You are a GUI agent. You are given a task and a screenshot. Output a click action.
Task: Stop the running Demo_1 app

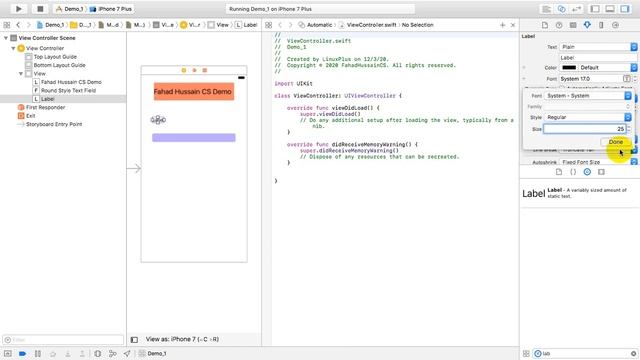40,9
